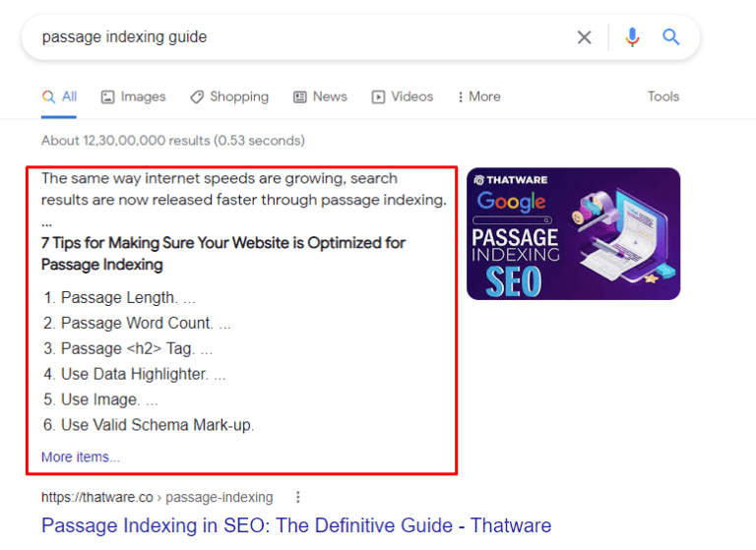Image resolution: width=756 pixels, height=550 pixels.
Task: Start voice search with microphone icon
Action: 632,37
